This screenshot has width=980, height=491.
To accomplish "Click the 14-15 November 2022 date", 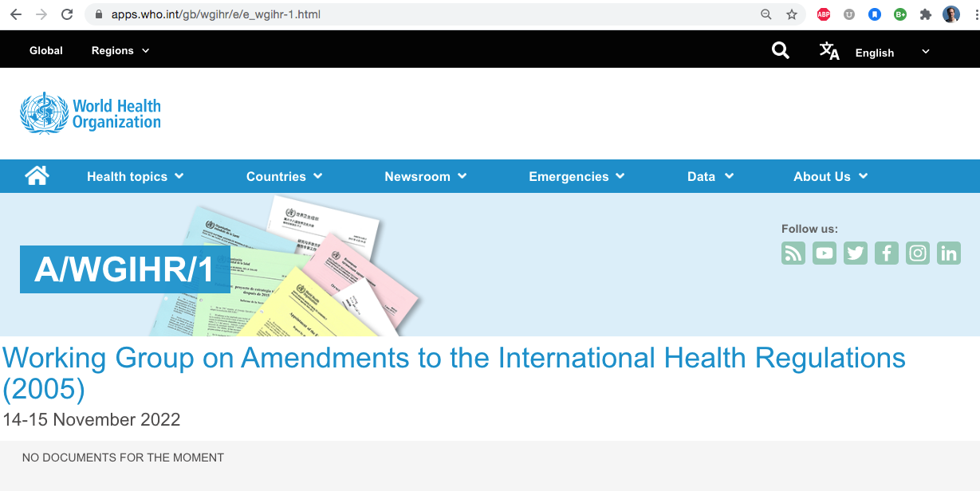I will [x=92, y=419].
